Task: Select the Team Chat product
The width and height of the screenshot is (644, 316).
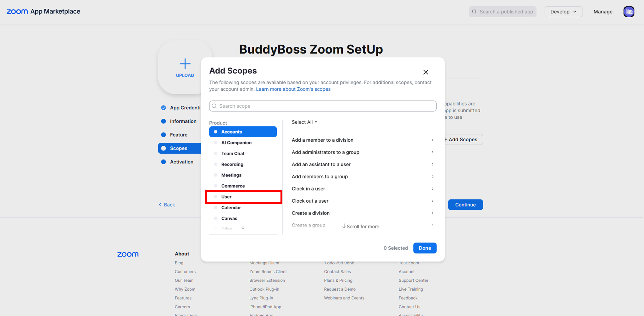Action: 243,154
